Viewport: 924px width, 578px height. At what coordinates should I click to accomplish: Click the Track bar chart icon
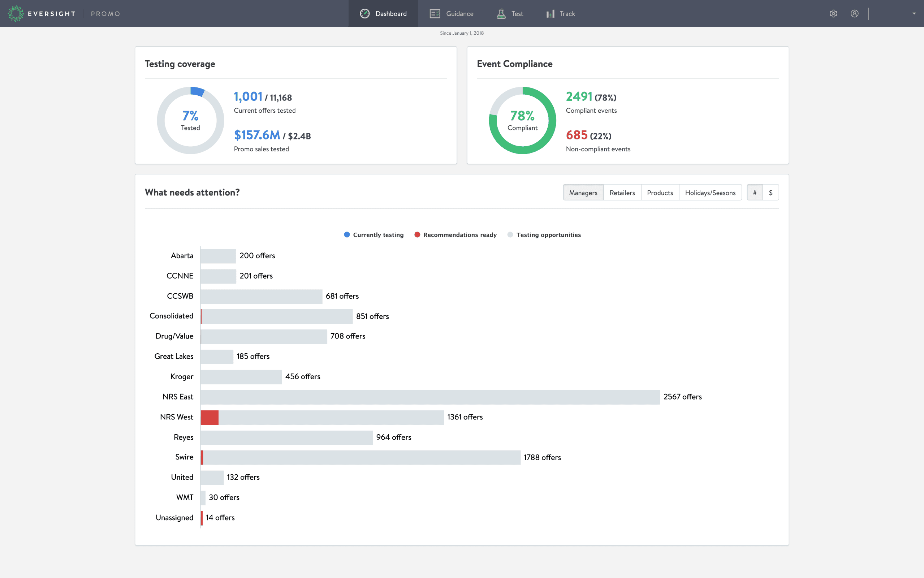(550, 14)
